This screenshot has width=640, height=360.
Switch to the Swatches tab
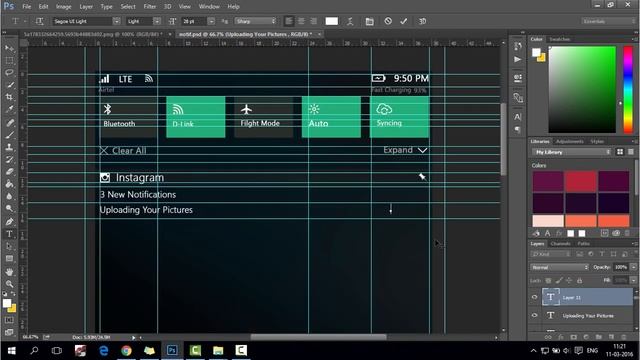click(559, 39)
